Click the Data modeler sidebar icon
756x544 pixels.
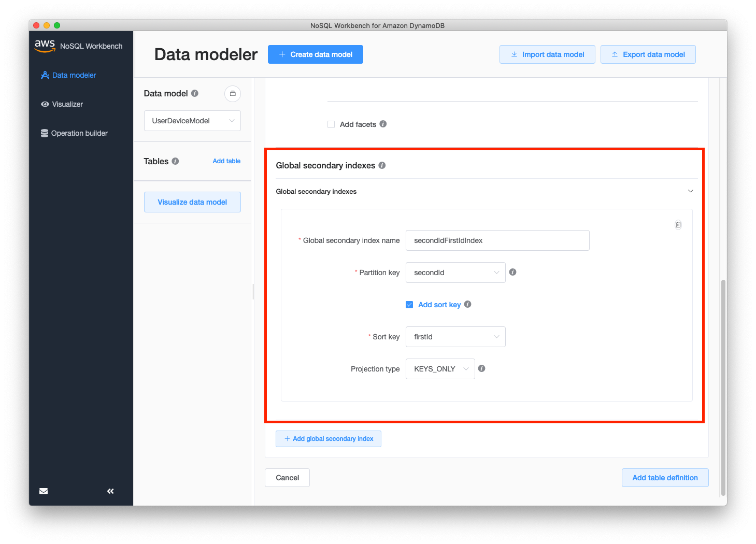coord(45,75)
